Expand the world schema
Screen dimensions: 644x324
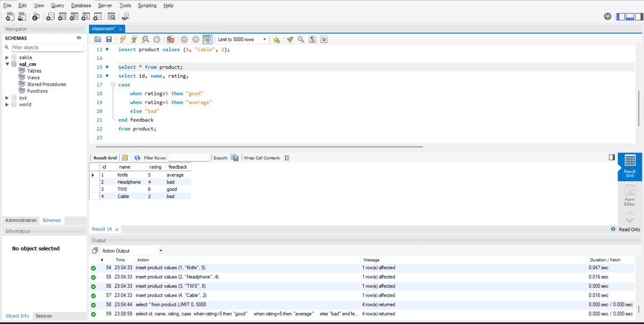(7, 105)
